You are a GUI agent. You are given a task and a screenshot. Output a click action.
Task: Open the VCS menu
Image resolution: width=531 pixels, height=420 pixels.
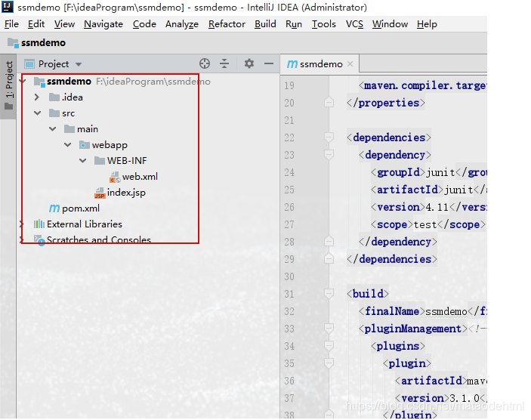pyautogui.click(x=354, y=24)
